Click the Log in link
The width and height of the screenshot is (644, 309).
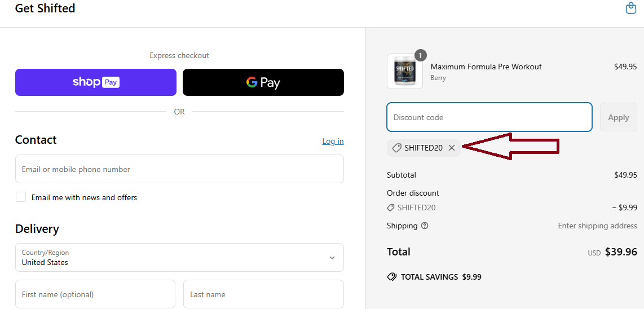click(333, 141)
